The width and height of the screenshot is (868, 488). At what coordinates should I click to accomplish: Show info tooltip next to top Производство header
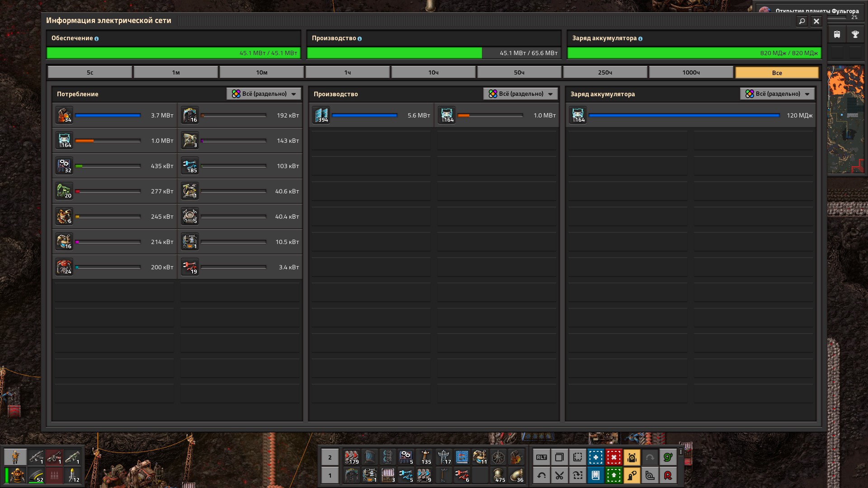pos(359,39)
